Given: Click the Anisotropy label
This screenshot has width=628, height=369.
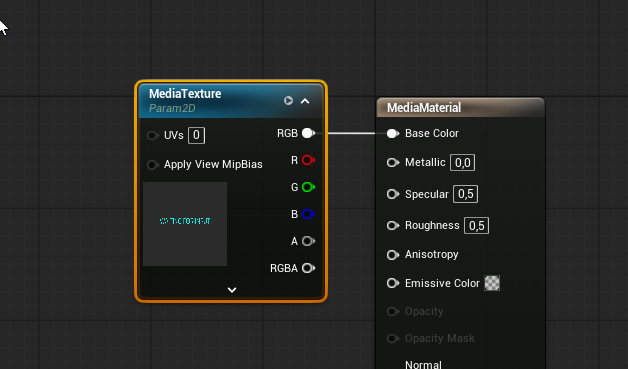Looking at the screenshot, I should coord(432,255).
